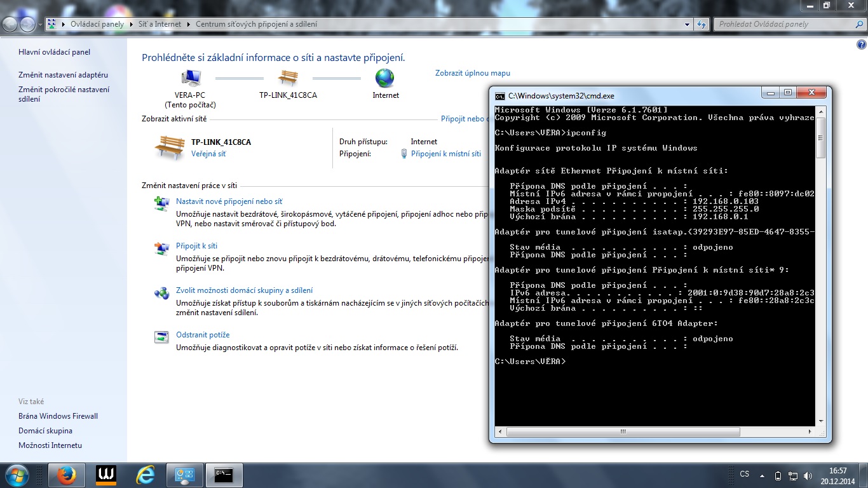Click the cmd window horizontal scrollbar thumb
Screen dimensions: 868x488
coord(623,431)
